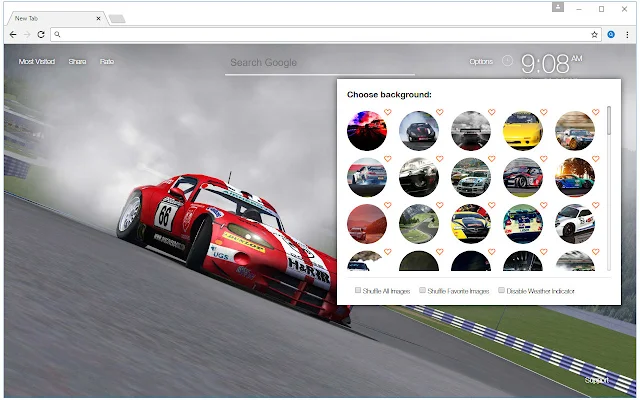The width and height of the screenshot is (640, 400).
Task: Favorite the red sunset car background
Action: [x=388, y=112]
